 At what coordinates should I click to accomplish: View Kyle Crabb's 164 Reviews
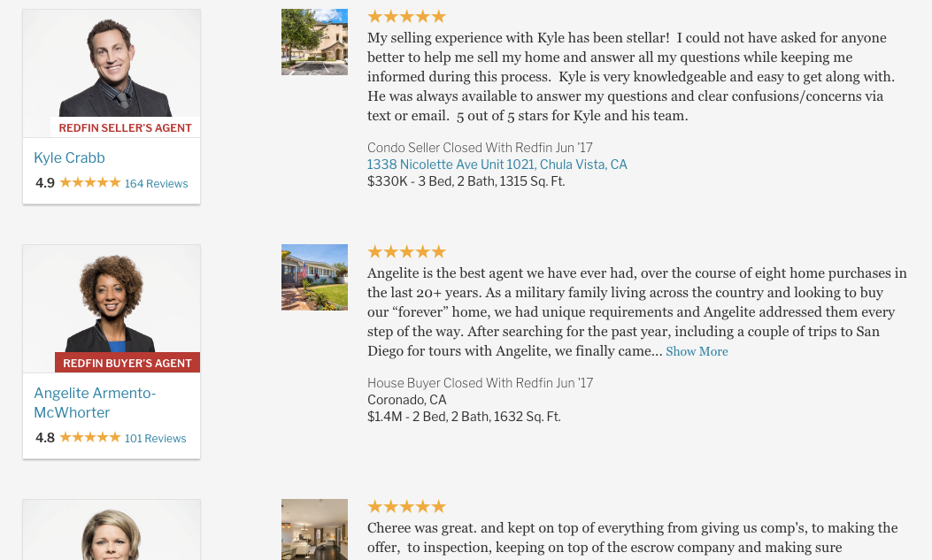coord(156,184)
